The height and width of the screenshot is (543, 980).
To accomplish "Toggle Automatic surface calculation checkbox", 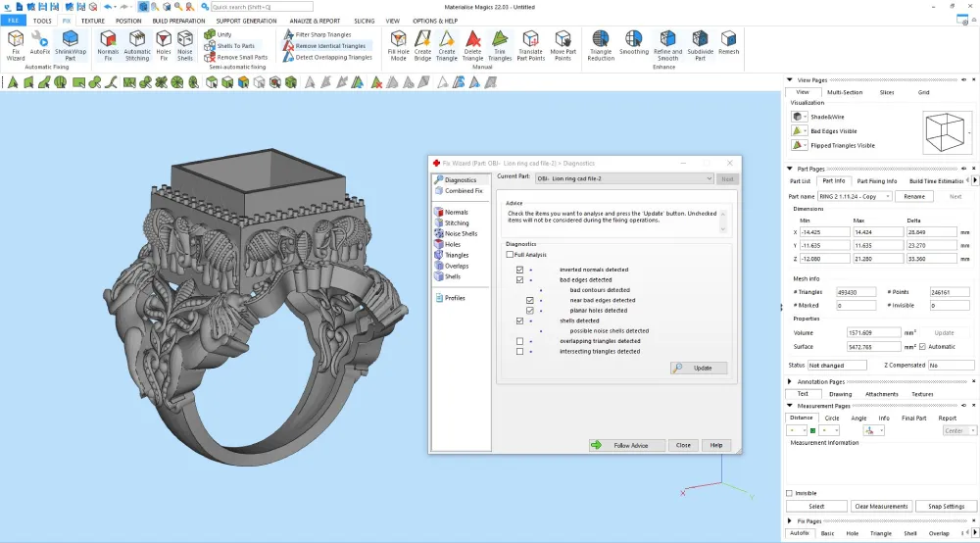I will click(922, 346).
